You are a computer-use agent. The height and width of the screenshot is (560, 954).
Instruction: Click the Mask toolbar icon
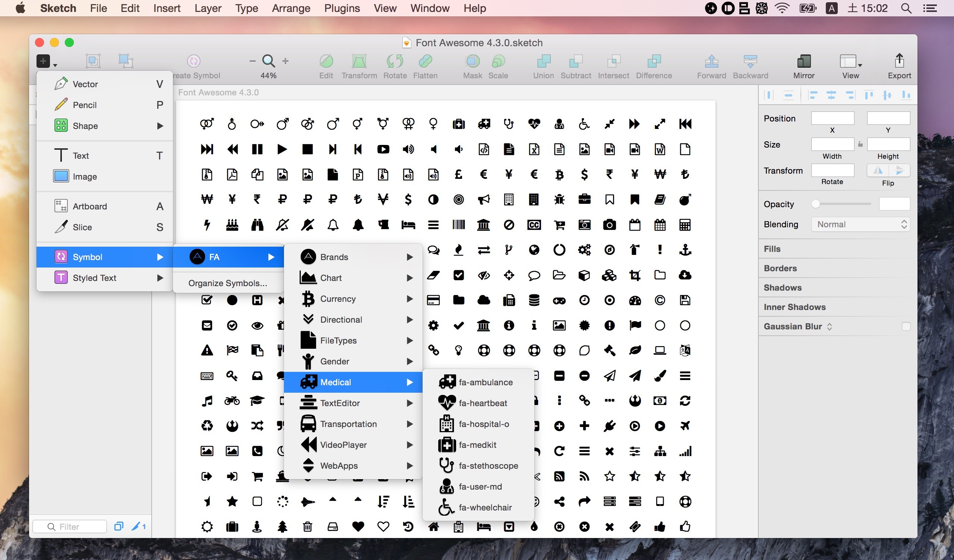(x=473, y=61)
